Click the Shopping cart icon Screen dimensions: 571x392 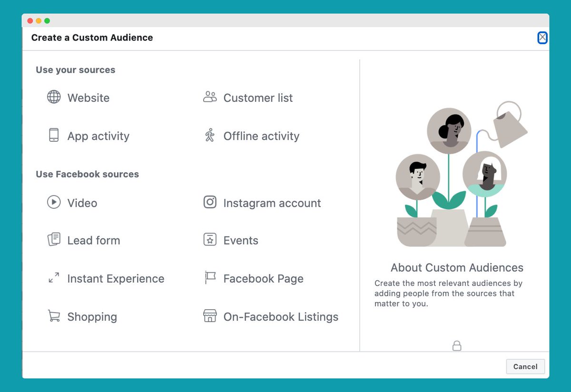point(54,316)
